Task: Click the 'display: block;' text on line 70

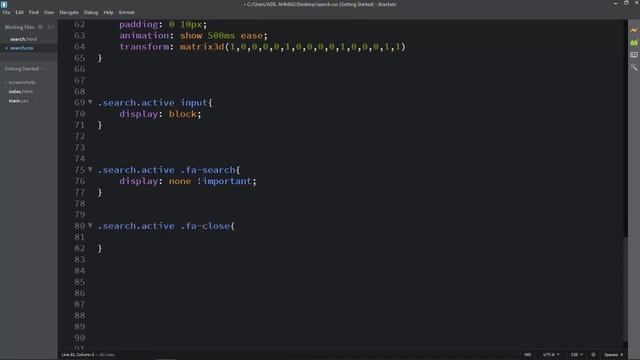Action: 160,114
